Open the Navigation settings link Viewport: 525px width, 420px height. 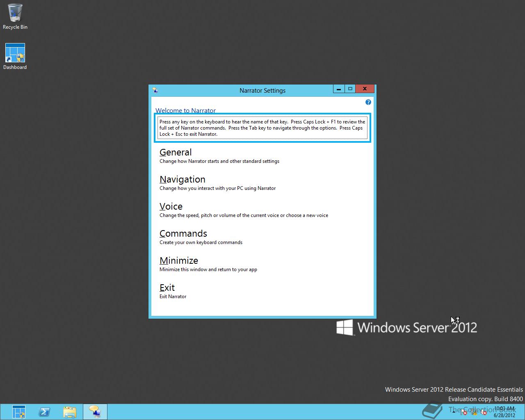pos(183,179)
